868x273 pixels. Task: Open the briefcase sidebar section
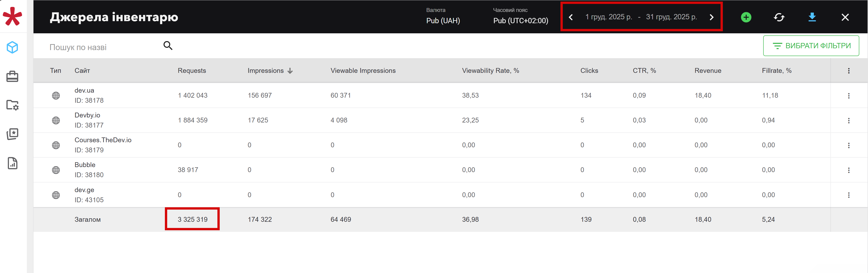(x=12, y=76)
